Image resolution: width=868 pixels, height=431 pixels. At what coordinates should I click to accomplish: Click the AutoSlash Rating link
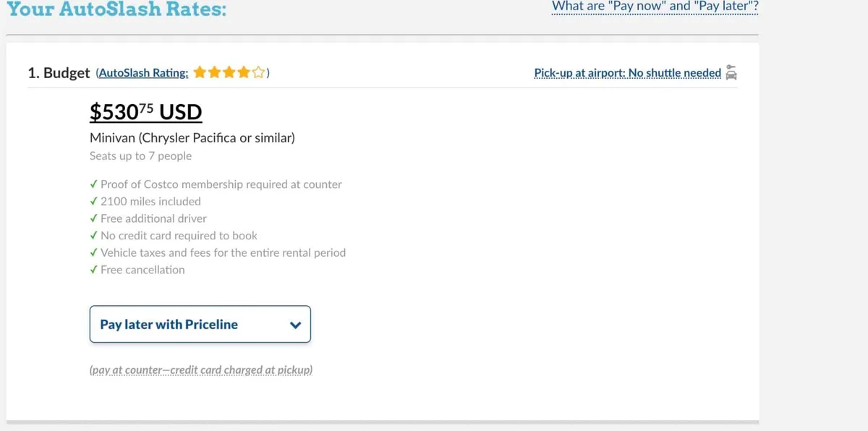pyautogui.click(x=142, y=73)
